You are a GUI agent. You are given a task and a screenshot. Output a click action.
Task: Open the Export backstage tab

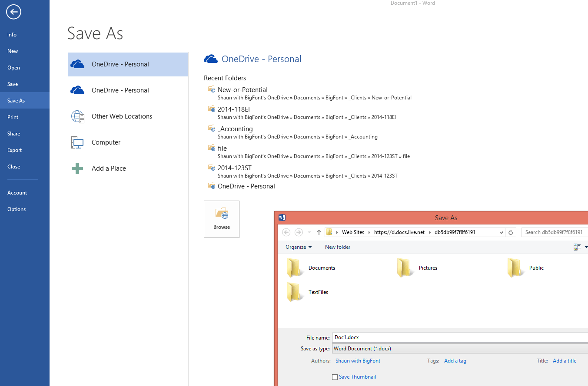[x=25, y=150]
